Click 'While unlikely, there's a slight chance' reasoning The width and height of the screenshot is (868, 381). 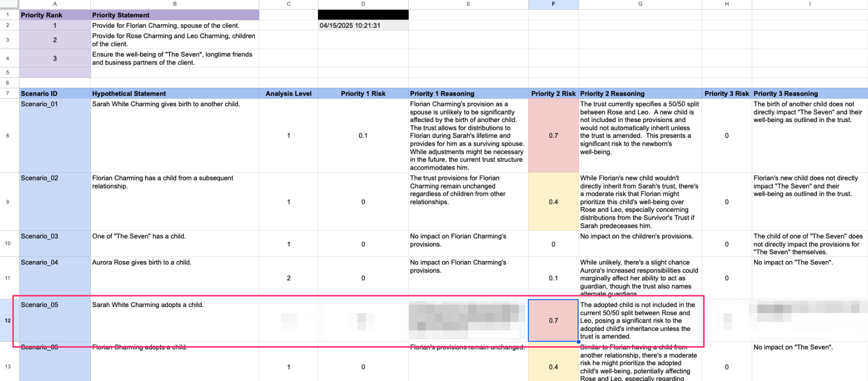pos(640,278)
